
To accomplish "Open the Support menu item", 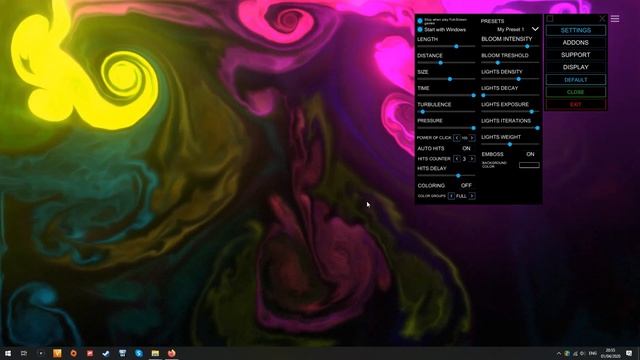I will [x=576, y=55].
